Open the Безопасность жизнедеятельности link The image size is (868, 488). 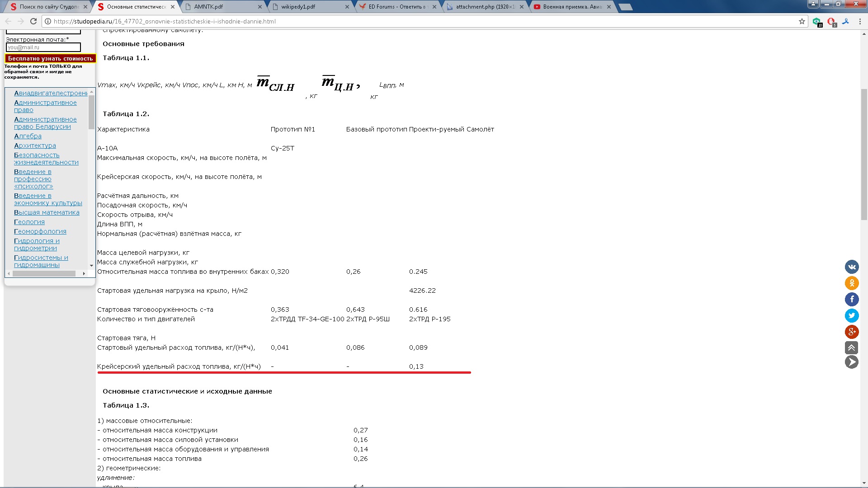[46, 159]
